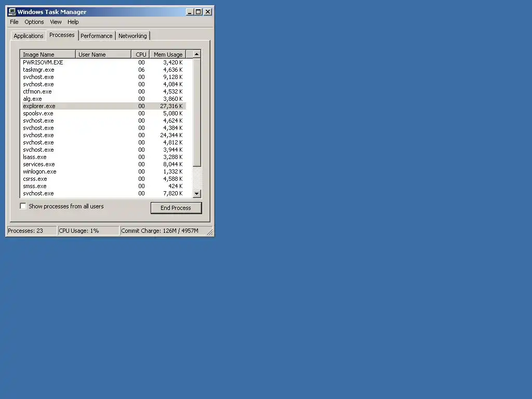Screen dimensions: 532x399
Task: Sort by CPU column header
Action: coord(140,54)
